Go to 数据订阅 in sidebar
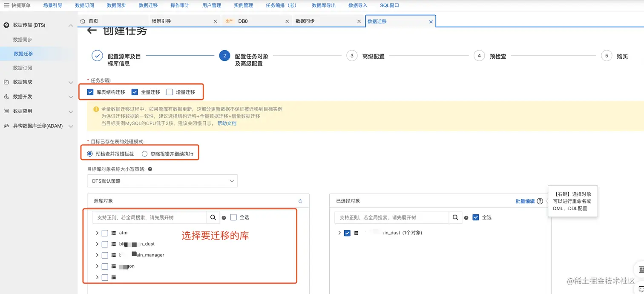Screen dimensions: 644x294 click(23, 68)
